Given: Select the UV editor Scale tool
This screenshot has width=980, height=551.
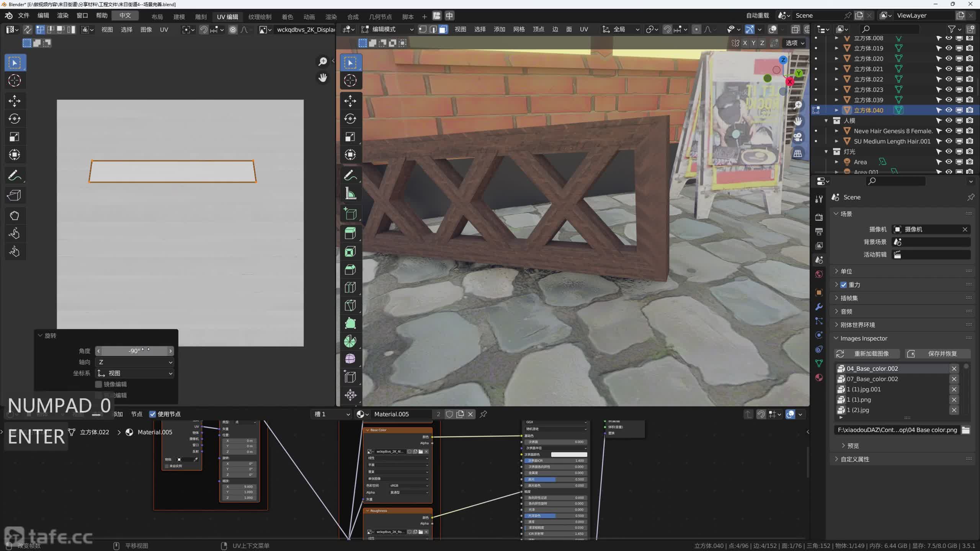Looking at the screenshot, I should coord(15,137).
